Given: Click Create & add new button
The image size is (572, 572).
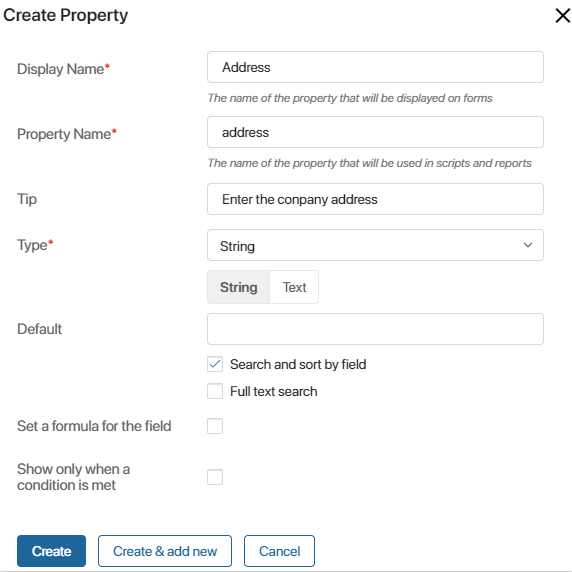Looking at the screenshot, I should [x=165, y=551].
